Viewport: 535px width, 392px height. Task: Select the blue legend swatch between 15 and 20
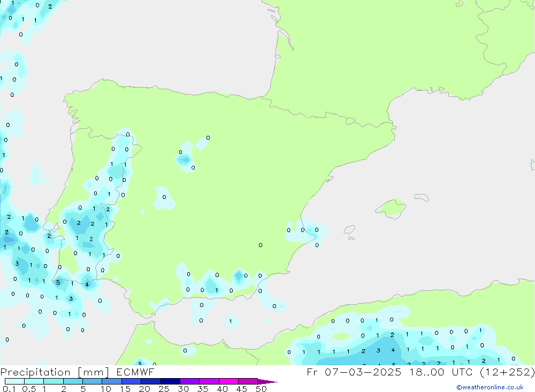tap(132, 381)
